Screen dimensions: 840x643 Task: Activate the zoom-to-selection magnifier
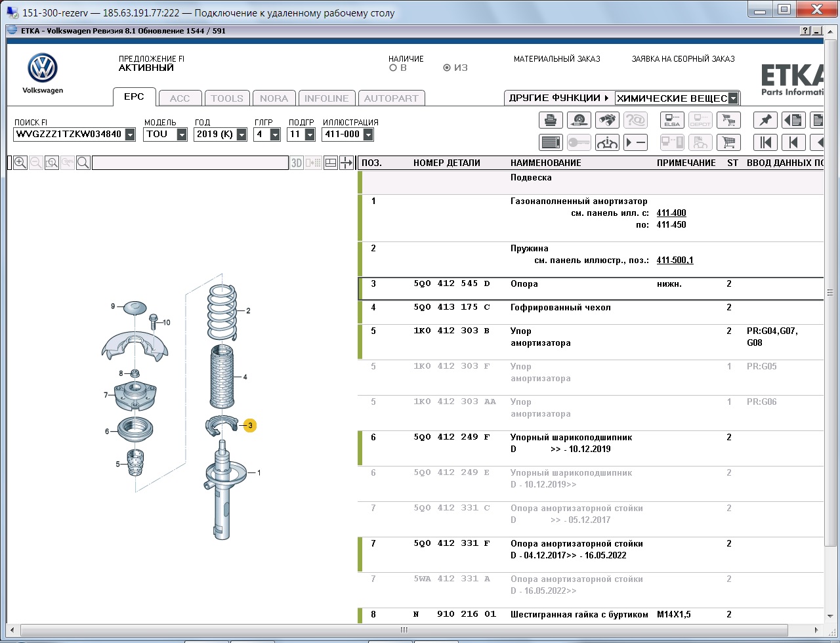52,163
